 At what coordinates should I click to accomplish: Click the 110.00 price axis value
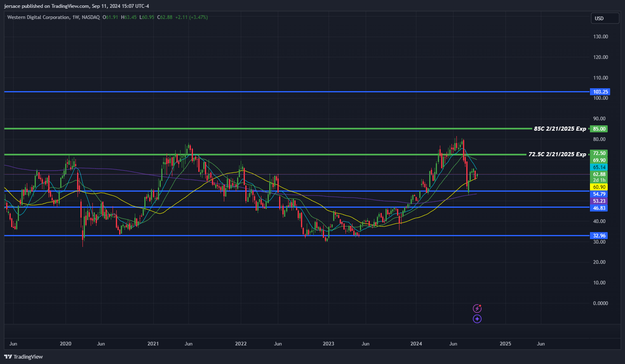[x=601, y=78]
